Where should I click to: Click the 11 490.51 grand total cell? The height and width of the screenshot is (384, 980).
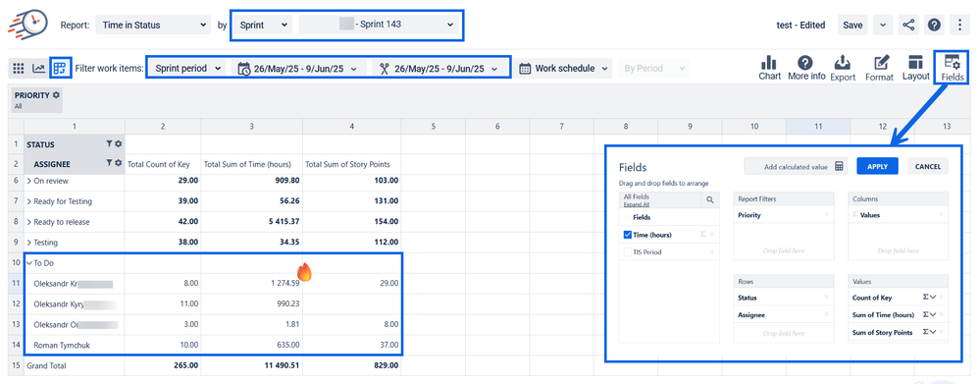(x=252, y=365)
